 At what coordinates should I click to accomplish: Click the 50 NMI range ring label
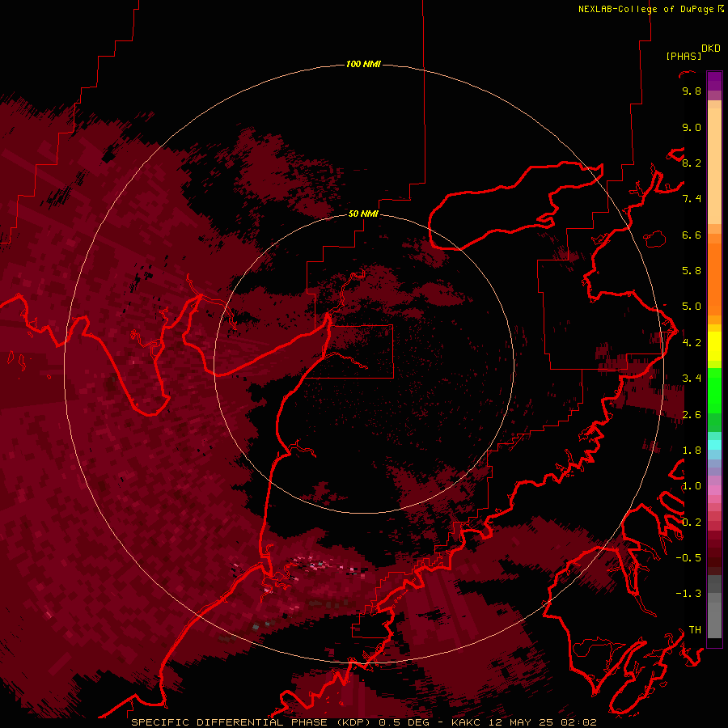363,214
